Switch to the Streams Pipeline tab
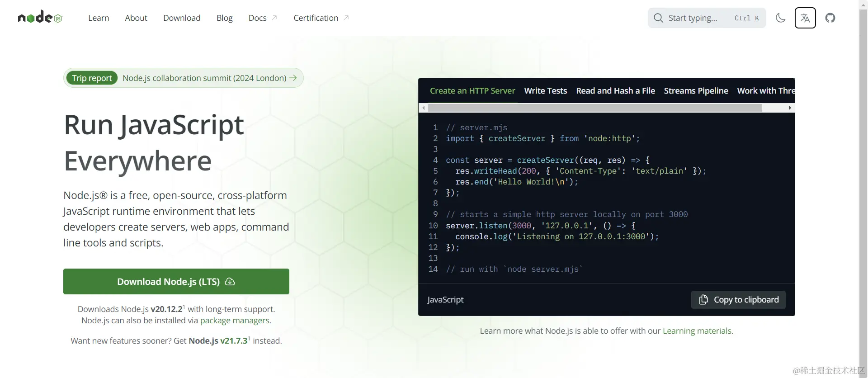868x378 pixels. 696,90
